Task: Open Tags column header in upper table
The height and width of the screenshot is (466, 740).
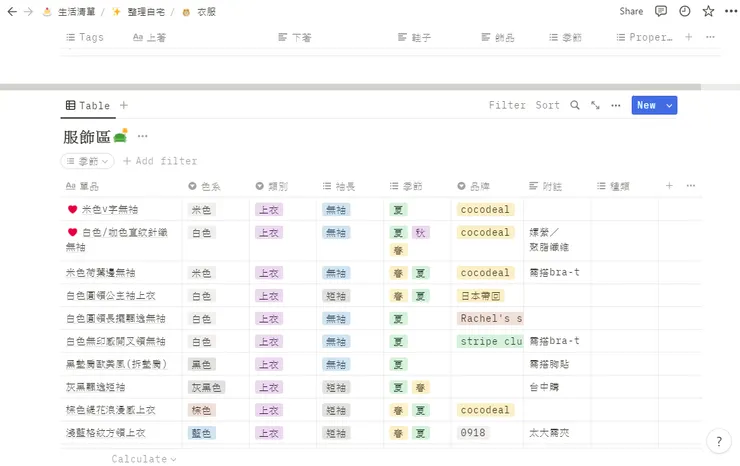Action: [x=85, y=37]
